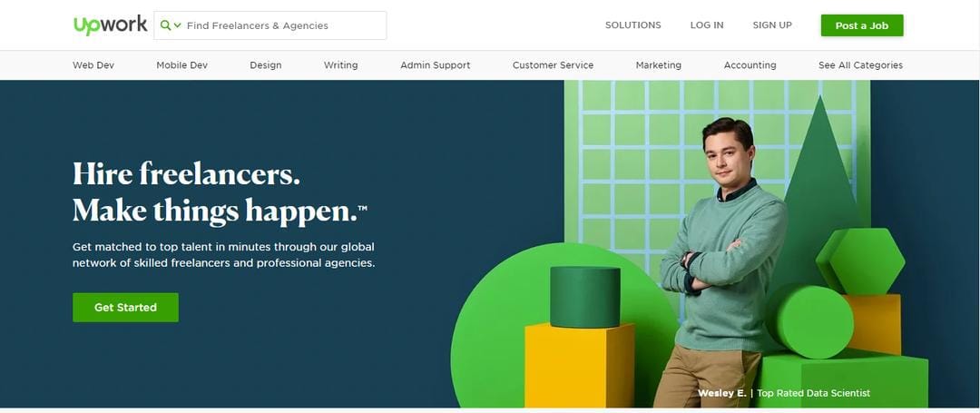The height and width of the screenshot is (413, 980).
Task: Choose the Design category
Action: [266, 65]
